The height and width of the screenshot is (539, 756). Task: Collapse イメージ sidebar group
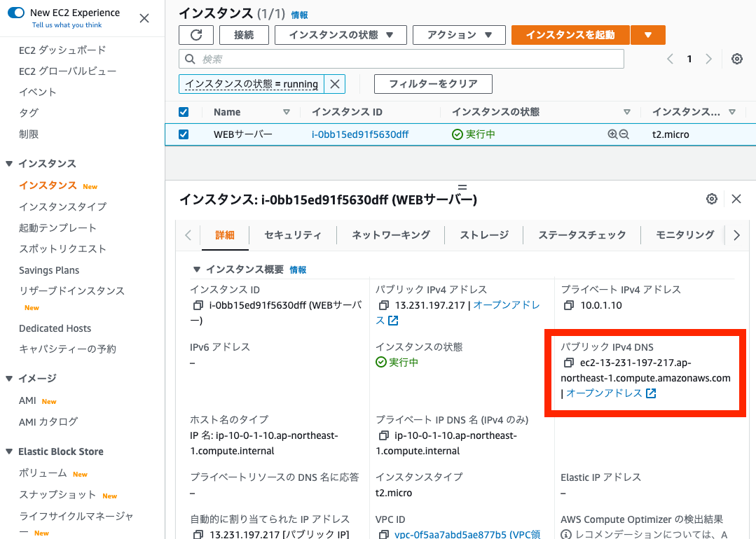[8, 379]
